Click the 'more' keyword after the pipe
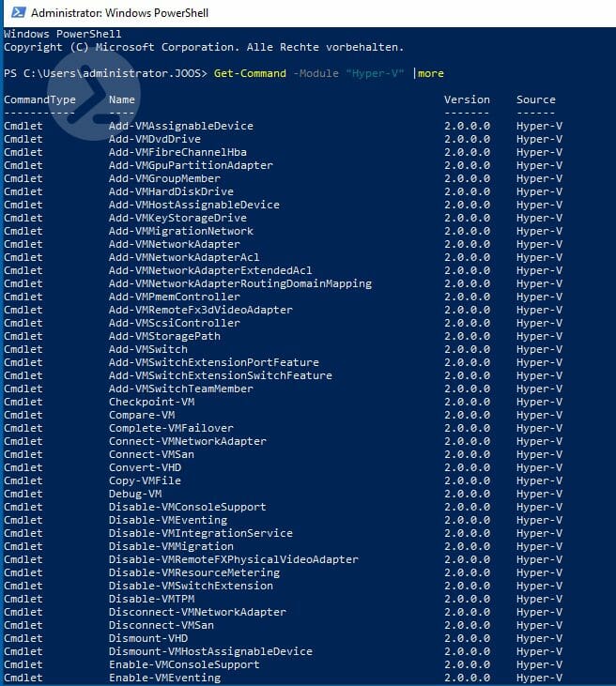Screen dimensions: 616x686 click(x=431, y=73)
